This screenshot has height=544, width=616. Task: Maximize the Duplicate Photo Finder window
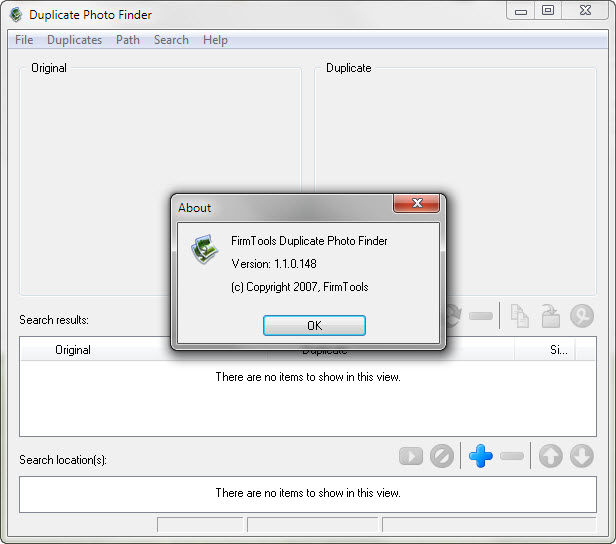(548, 10)
